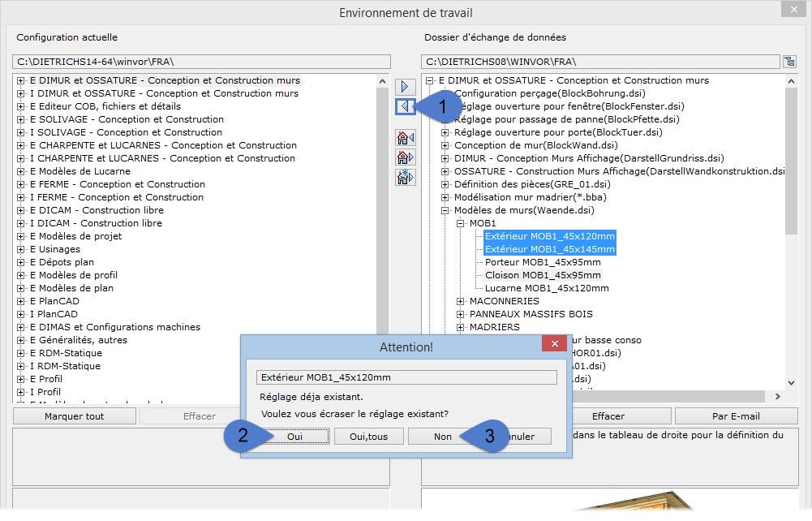Click the left-pointing transfer arrow button
Viewport: 812px width, 521px height.
tap(405, 106)
